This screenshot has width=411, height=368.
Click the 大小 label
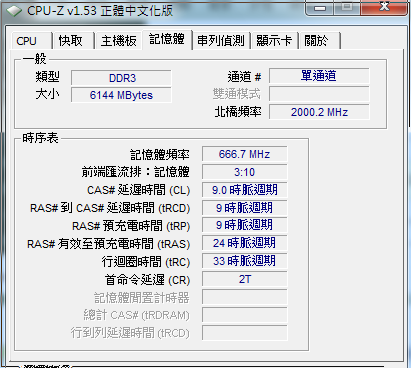pyautogui.click(x=48, y=94)
